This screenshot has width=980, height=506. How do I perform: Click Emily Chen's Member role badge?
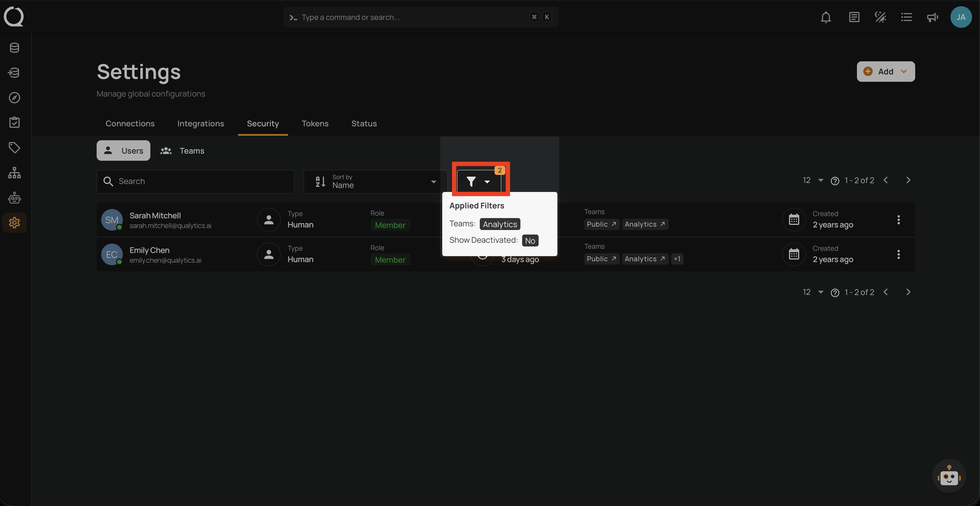coord(390,260)
